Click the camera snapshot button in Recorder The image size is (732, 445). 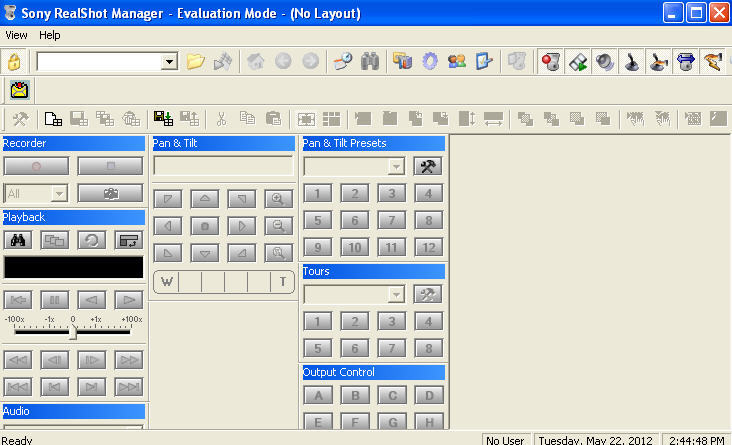[110, 193]
